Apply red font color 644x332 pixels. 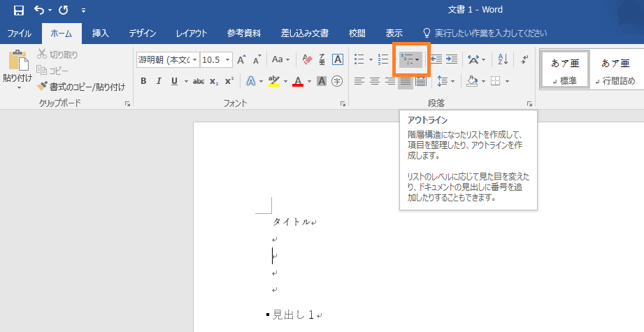(x=298, y=81)
